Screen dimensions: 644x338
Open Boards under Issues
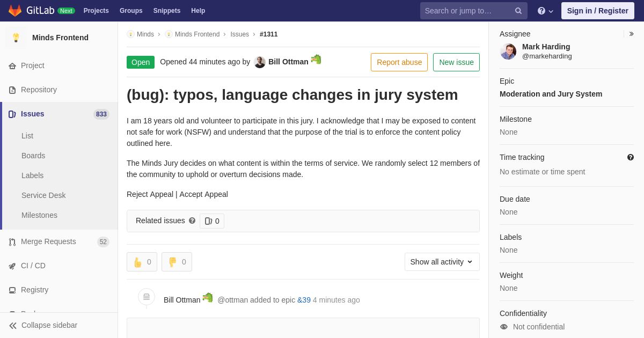click(33, 156)
